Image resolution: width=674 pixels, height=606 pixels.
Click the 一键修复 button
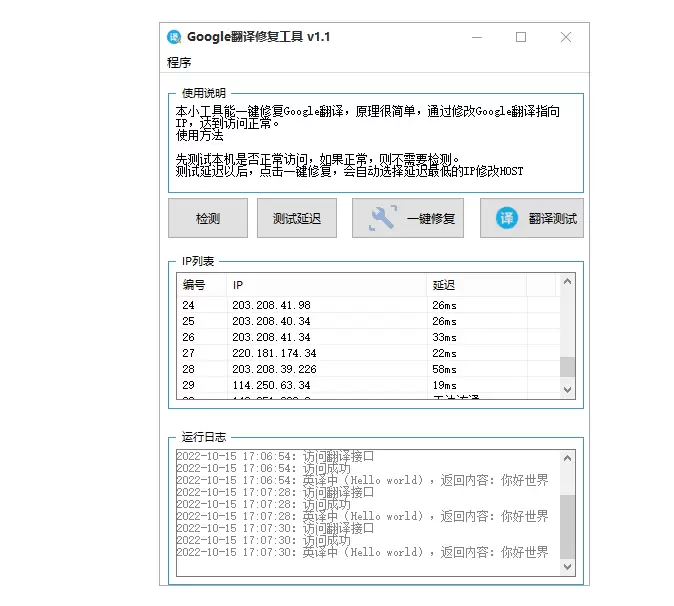[408, 218]
